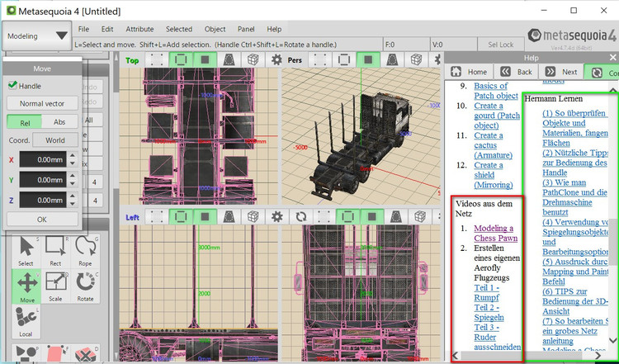Open the World coordinate selector
This screenshot has width=619, height=364.
[x=55, y=140]
